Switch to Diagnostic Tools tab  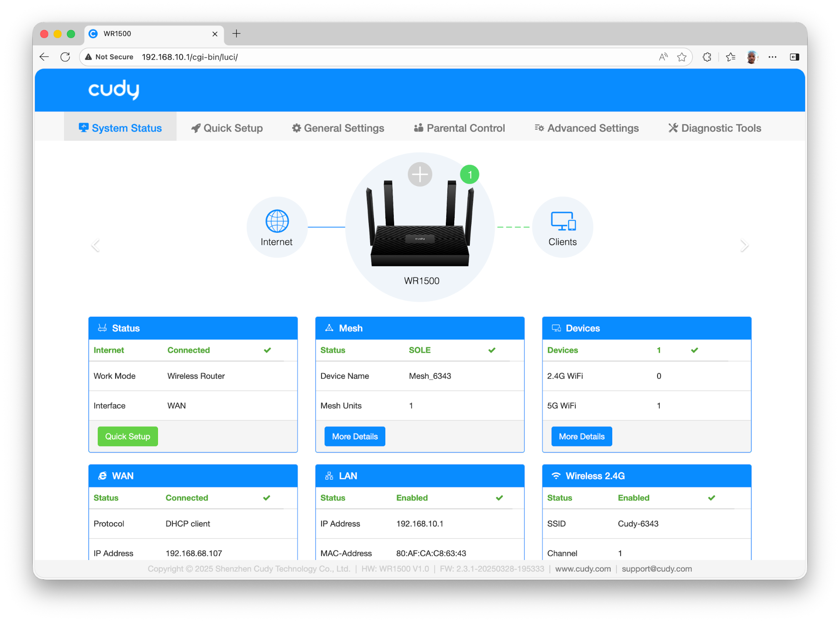pyautogui.click(x=715, y=128)
